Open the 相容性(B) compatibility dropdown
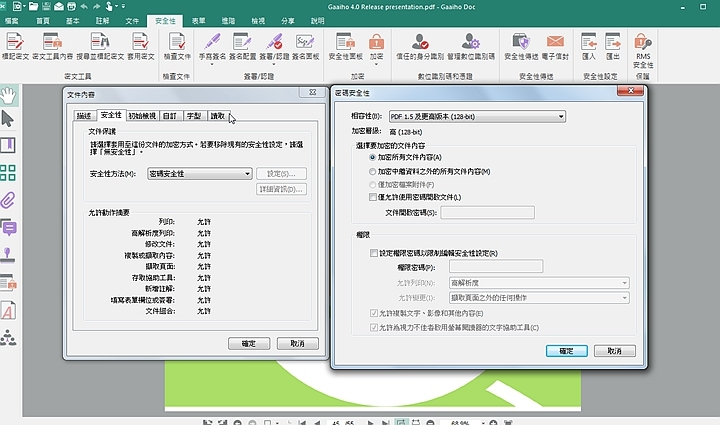The image size is (720, 425). (477, 117)
